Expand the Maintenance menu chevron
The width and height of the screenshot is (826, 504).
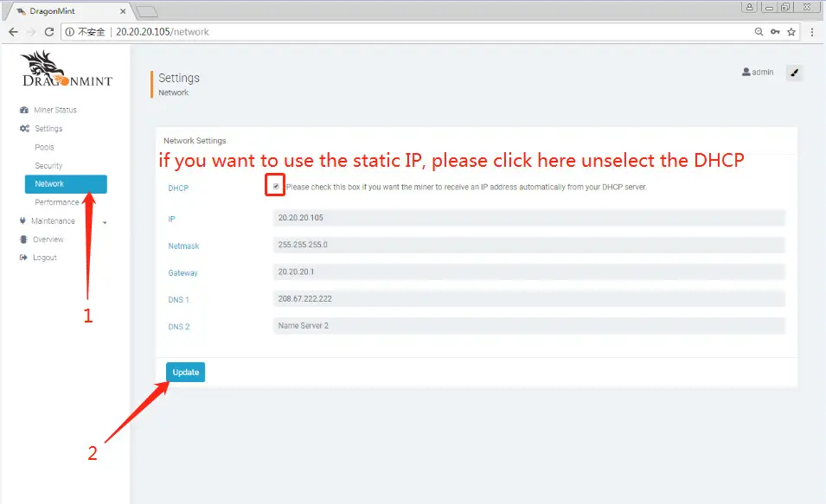coord(103,221)
